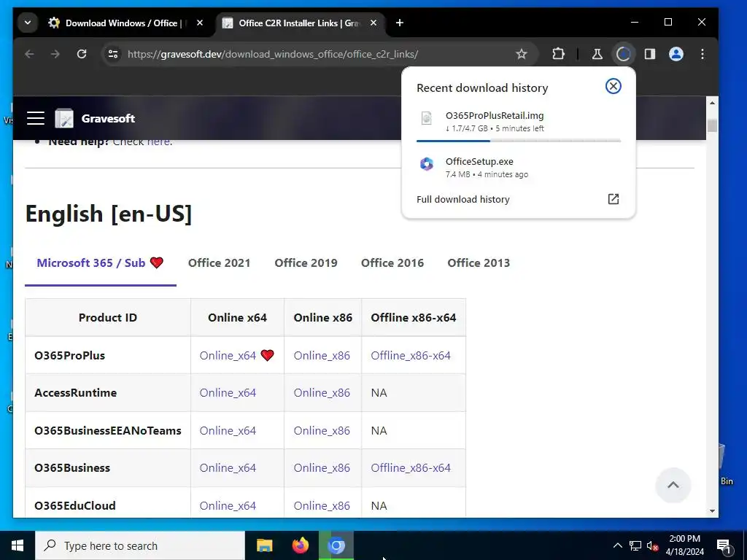Download AccessRuntime Online_x86 installer
Image resolution: width=747 pixels, height=560 pixels.
[322, 393]
